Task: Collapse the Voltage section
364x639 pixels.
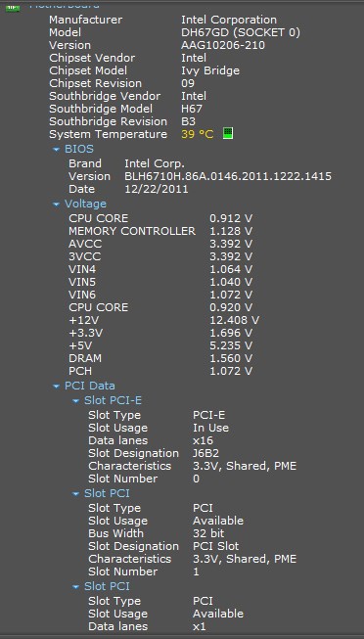Action: pyautogui.click(x=56, y=205)
